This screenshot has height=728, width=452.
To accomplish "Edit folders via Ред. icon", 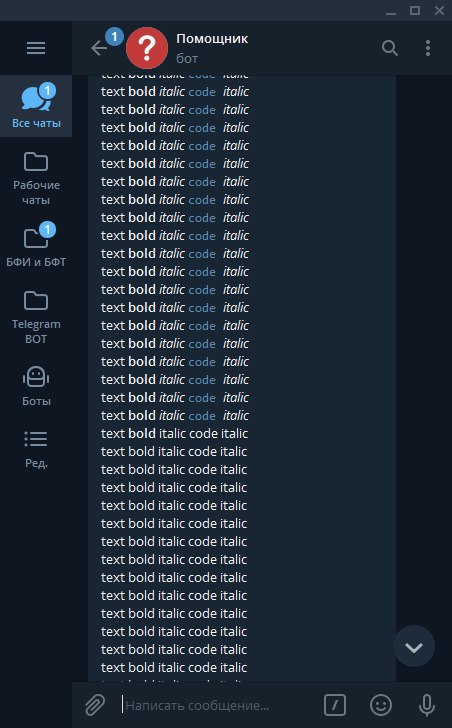I will 36,449.
